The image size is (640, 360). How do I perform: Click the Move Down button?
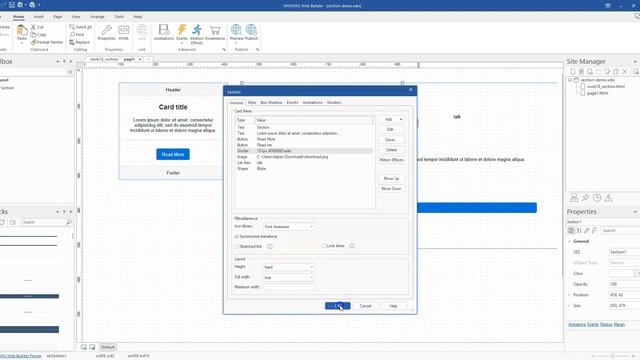(x=391, y=189)
